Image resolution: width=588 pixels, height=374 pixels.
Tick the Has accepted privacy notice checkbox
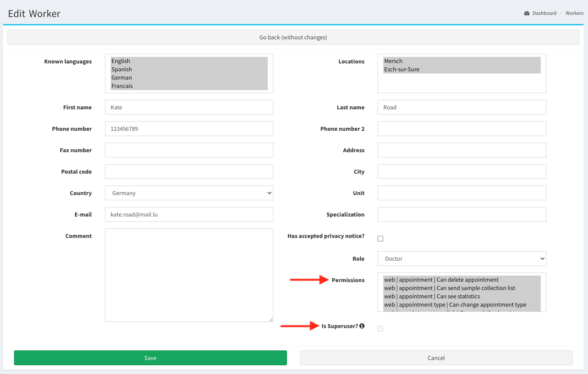point(380,238)
